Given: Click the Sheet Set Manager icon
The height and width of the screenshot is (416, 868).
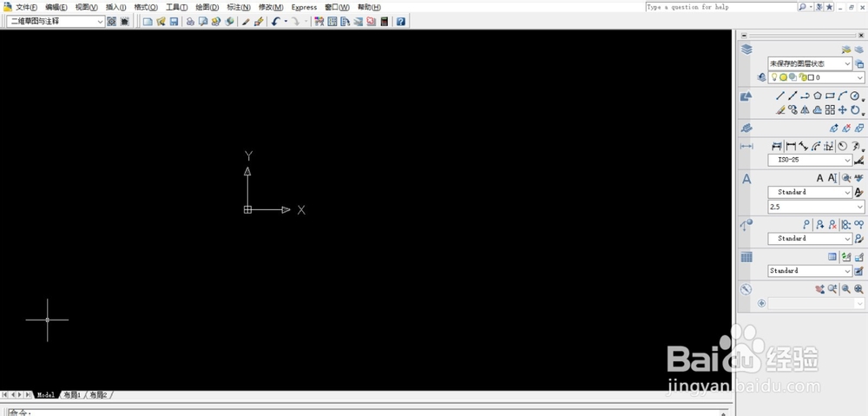Looking at the screenshot, I should pos(358,22).
